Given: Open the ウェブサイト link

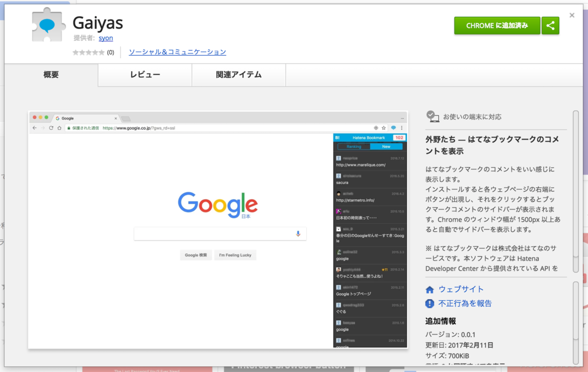Looking at the screenshot, I should tap(461, 289).
